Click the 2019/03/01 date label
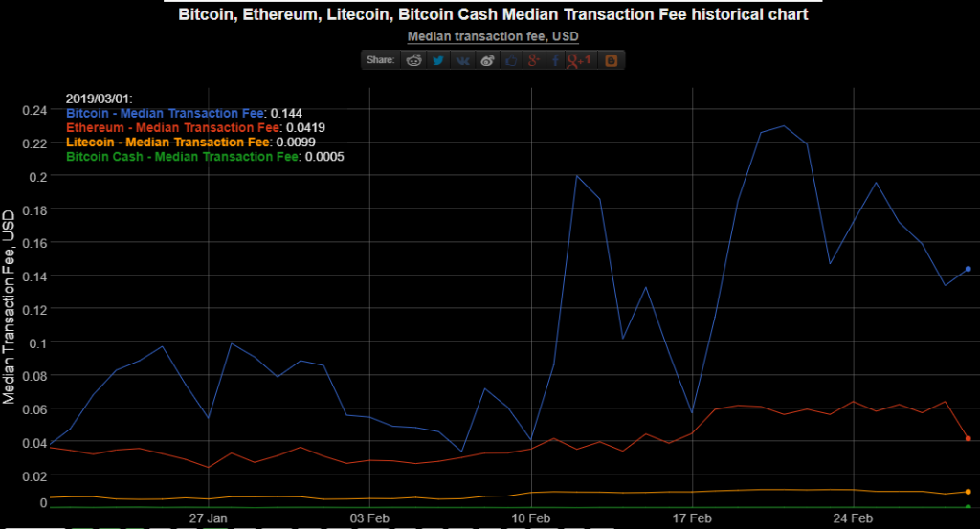This screenshot has height=529, width=980. (99, 99)
